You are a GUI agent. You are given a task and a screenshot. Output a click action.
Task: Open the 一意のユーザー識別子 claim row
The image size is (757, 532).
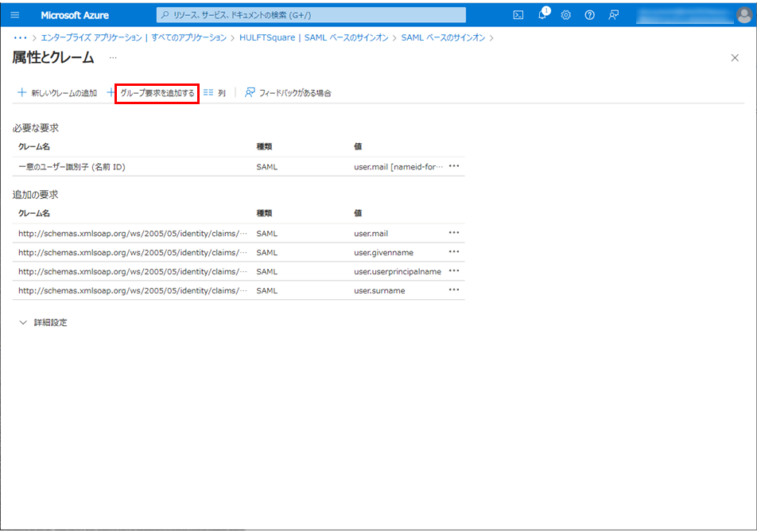(72, 167)
